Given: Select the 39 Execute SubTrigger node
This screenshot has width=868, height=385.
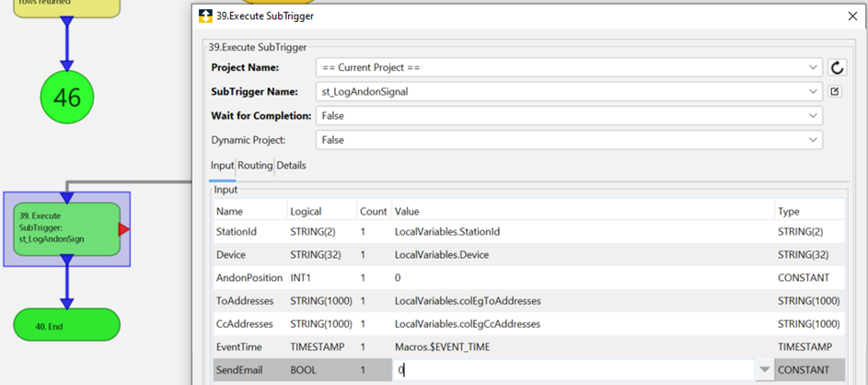Looking at the screenshot, I should [66, 228].
